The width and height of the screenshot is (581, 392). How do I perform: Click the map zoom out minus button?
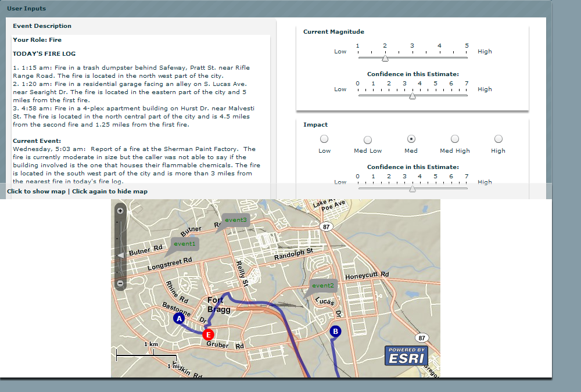click(x=120, y=283)
